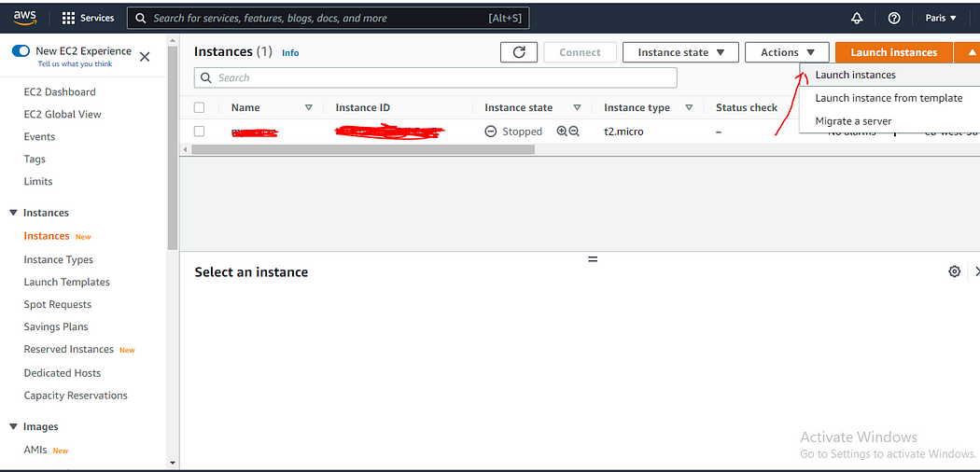
Task: Open the Instance state dropdown
Action: (x=680, y=52)
